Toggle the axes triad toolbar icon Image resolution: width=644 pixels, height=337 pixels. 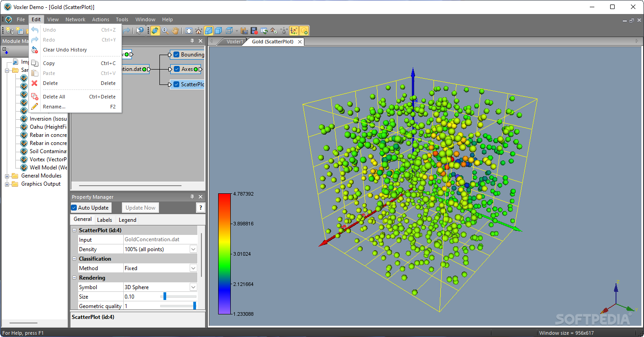pos(294,30)
